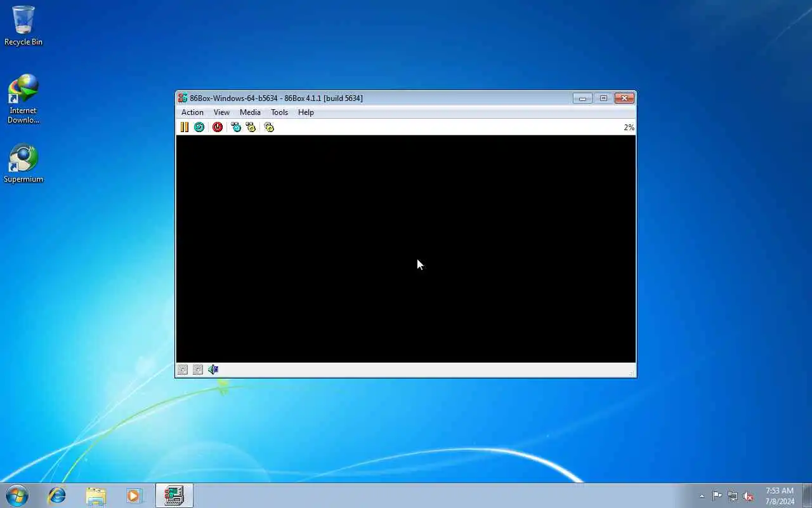This screenshot has width=812, height=508.
Task: Open the View menu
Action: tap(221, 112)
